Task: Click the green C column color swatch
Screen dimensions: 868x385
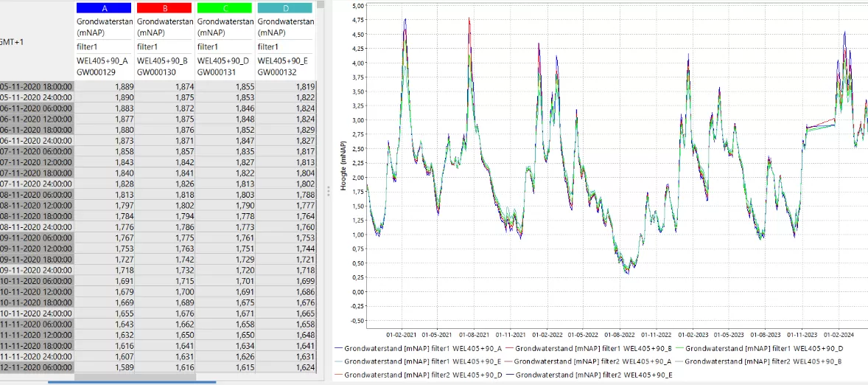Action: pos(225,8)
